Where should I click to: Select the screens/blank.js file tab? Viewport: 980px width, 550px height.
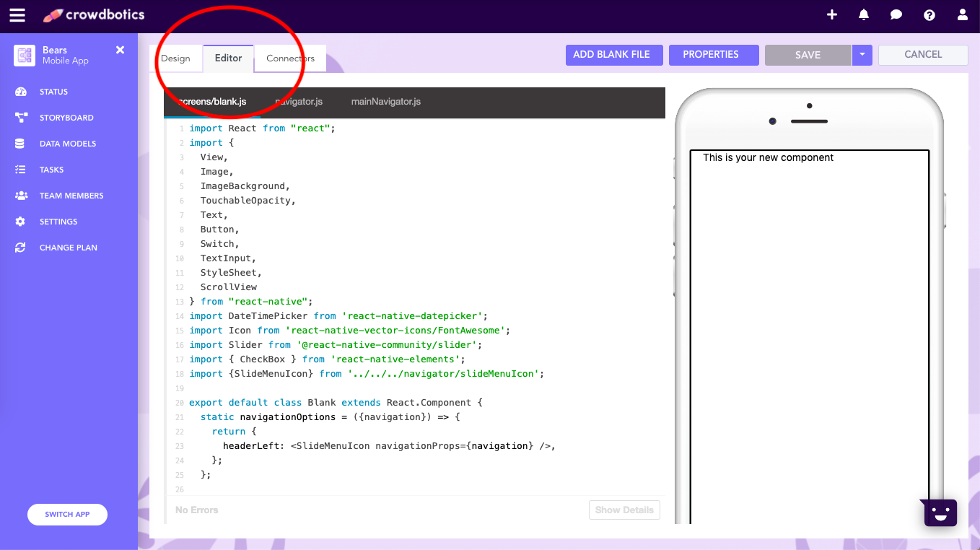pyautogui.click(x=212, y=102)
